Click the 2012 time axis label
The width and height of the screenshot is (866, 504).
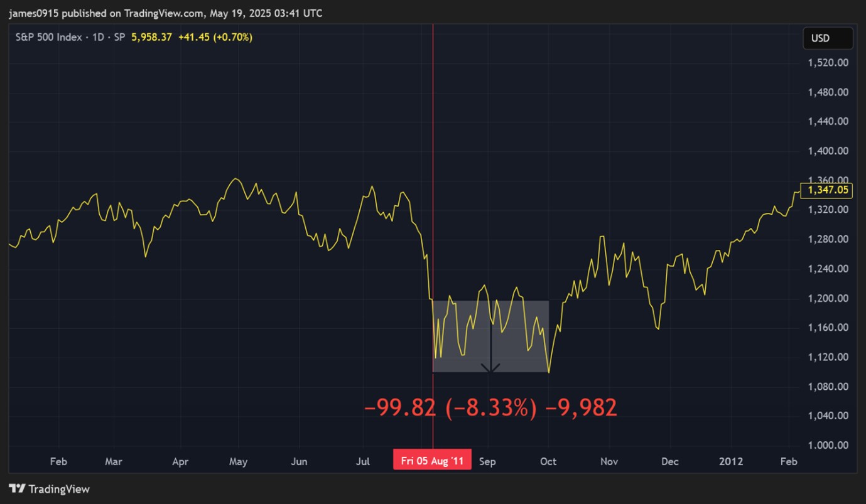point(732,461)
